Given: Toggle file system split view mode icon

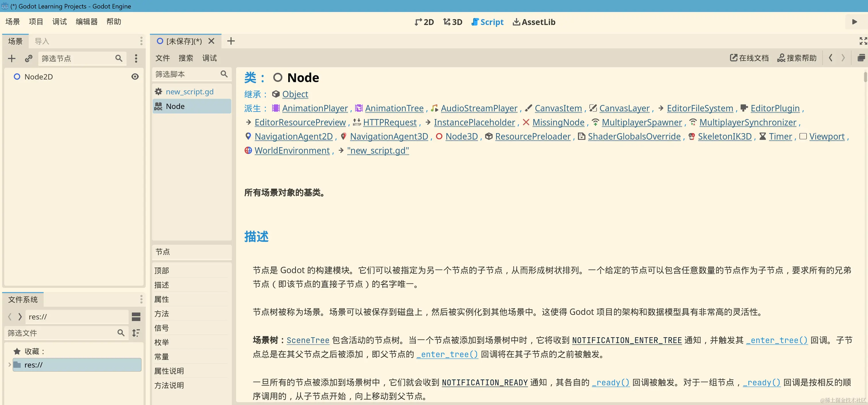Looking at the screenshot, I should pos(136,317).
